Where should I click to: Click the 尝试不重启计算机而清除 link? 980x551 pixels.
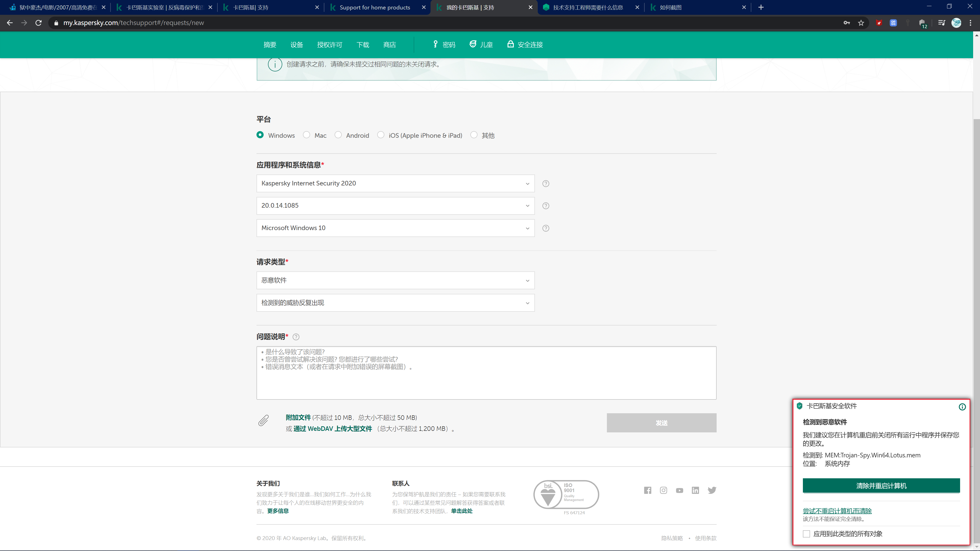(x=837, y=511)
